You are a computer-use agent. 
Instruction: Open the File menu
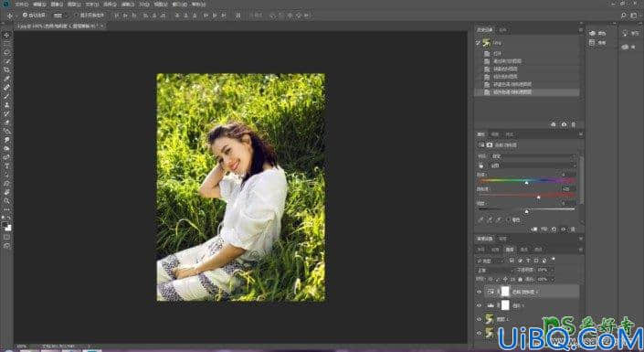[22, 5]
